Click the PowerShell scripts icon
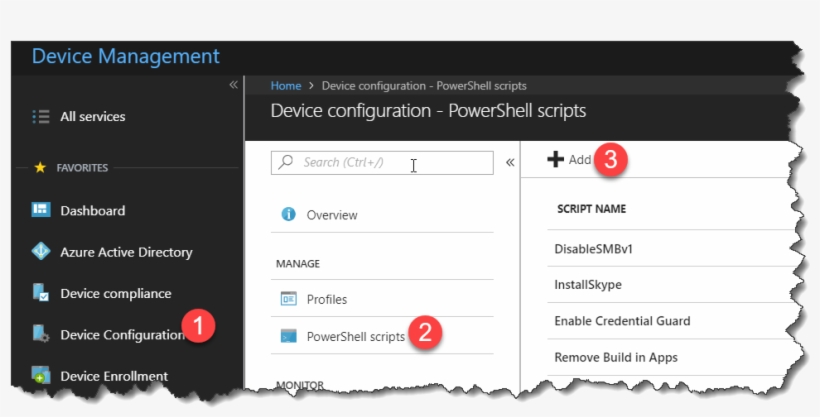 (x=289, y=336)
